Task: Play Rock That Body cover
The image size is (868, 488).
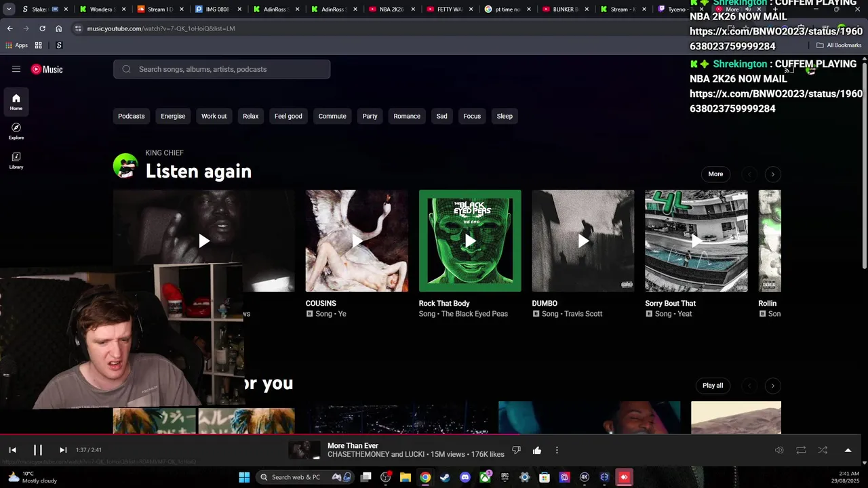Action: coord(470,241)
